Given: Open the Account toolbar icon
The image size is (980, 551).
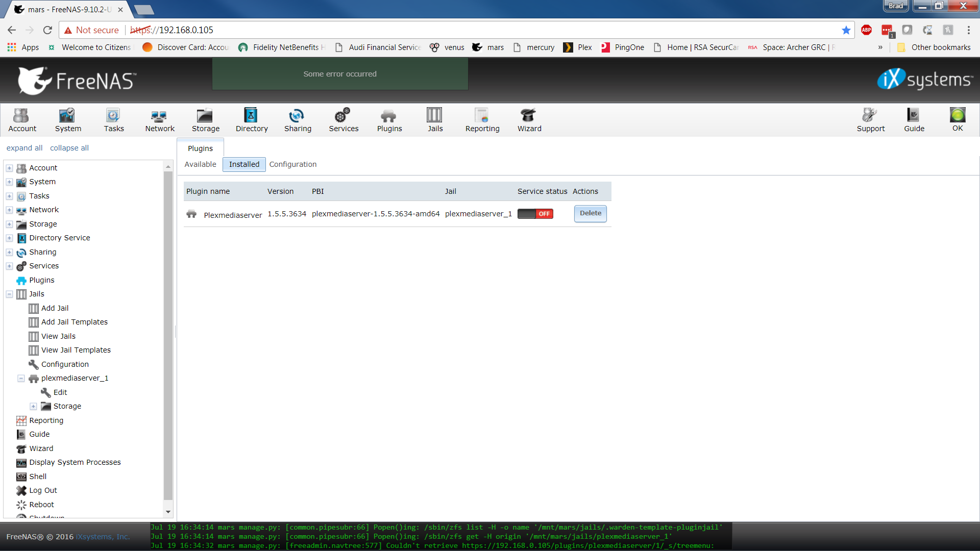Looking at the screenshot, I should click(22, 120).
